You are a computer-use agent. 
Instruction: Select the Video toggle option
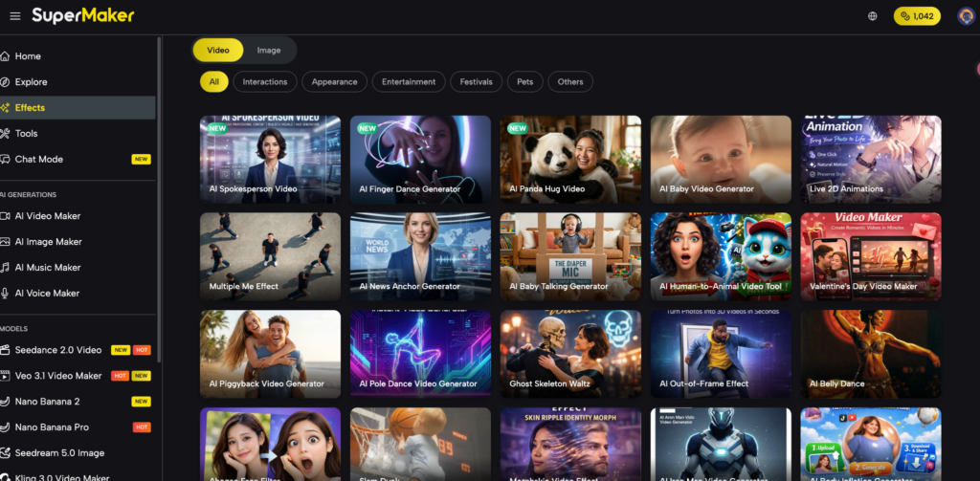coord(218,50)
